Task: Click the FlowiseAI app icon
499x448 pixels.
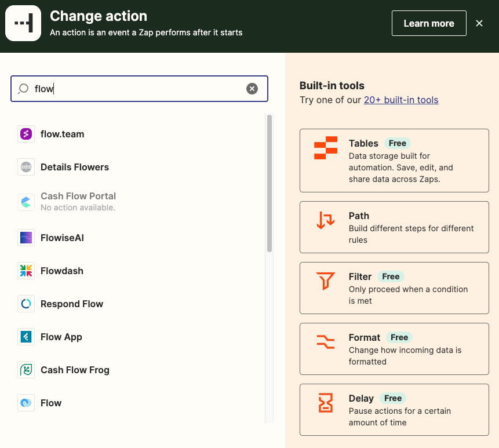Action: [26, 238]
